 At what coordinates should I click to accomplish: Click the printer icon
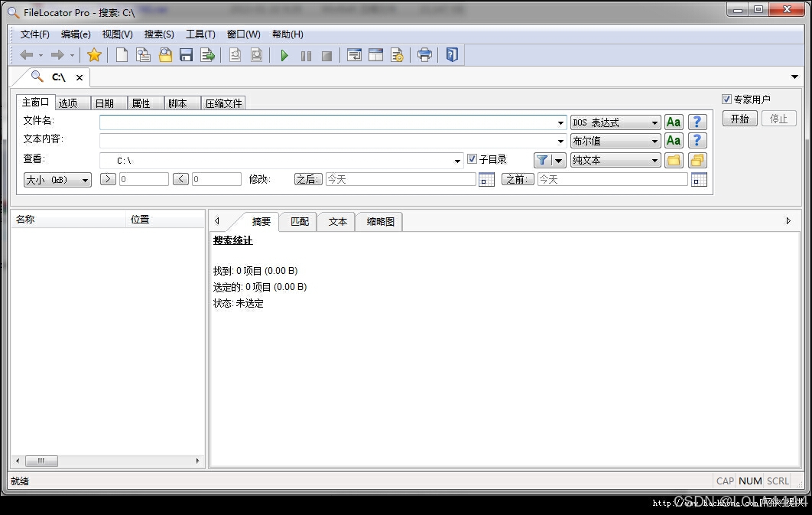(424, 55)
